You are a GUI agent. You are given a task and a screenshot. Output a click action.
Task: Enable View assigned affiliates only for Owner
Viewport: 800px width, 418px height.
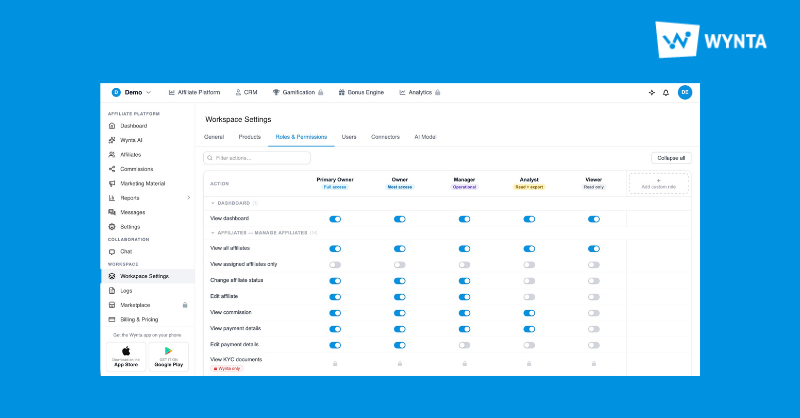(x=399, y=265)
